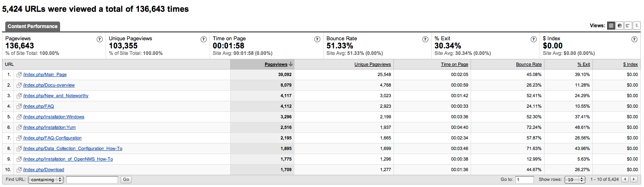The width and height of the screenshot is (644, 187).
Task: Select the Content Performance tab
Action: tap(32, 26)
